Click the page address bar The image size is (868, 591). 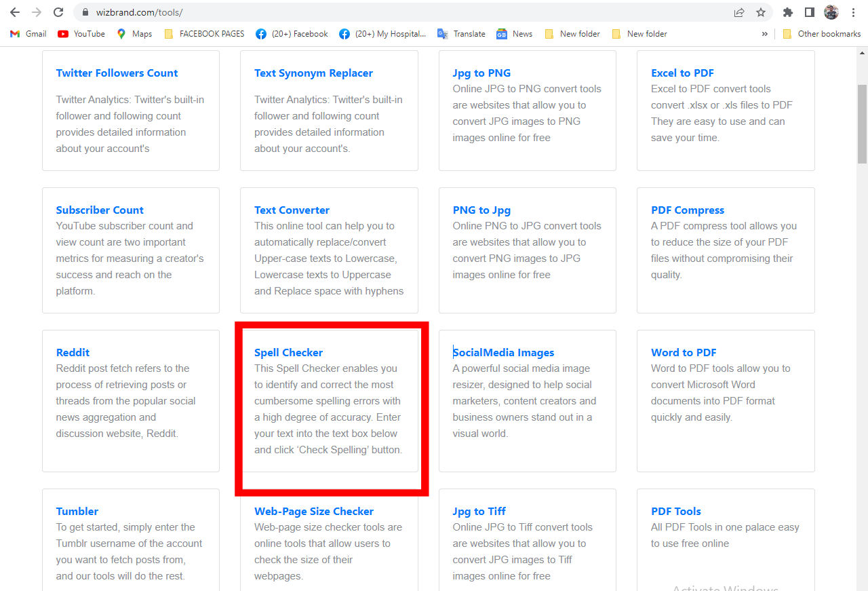pyautogui.click(x=203, y=12)
